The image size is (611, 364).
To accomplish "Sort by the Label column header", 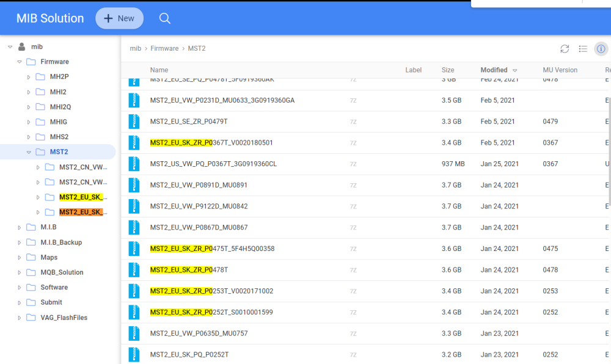I will click(413, 70).
